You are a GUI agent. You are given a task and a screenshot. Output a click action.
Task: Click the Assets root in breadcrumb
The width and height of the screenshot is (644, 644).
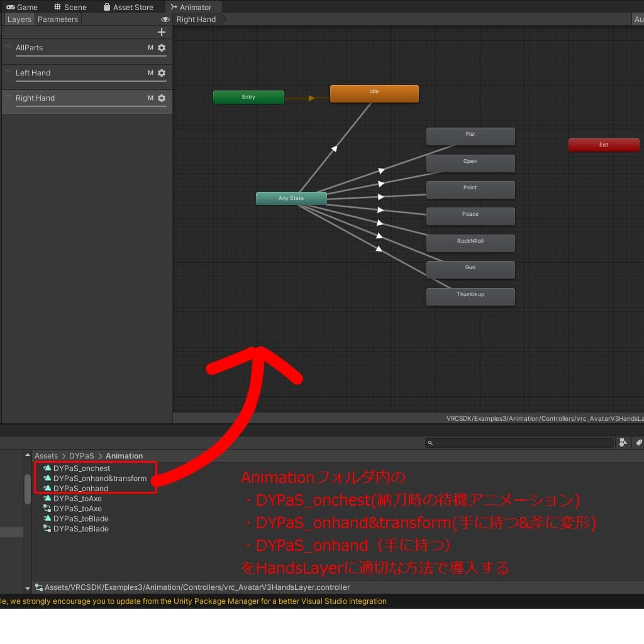point(46,456)
